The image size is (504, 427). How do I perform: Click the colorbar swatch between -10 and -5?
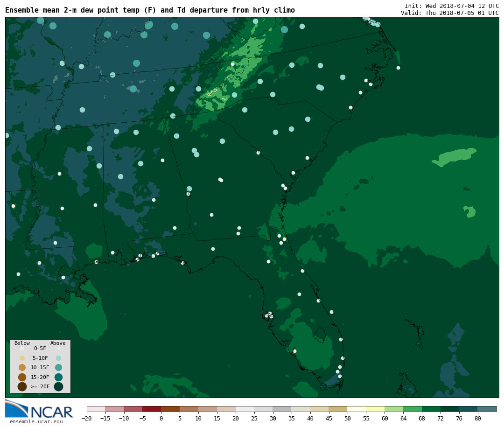[133, 409]
